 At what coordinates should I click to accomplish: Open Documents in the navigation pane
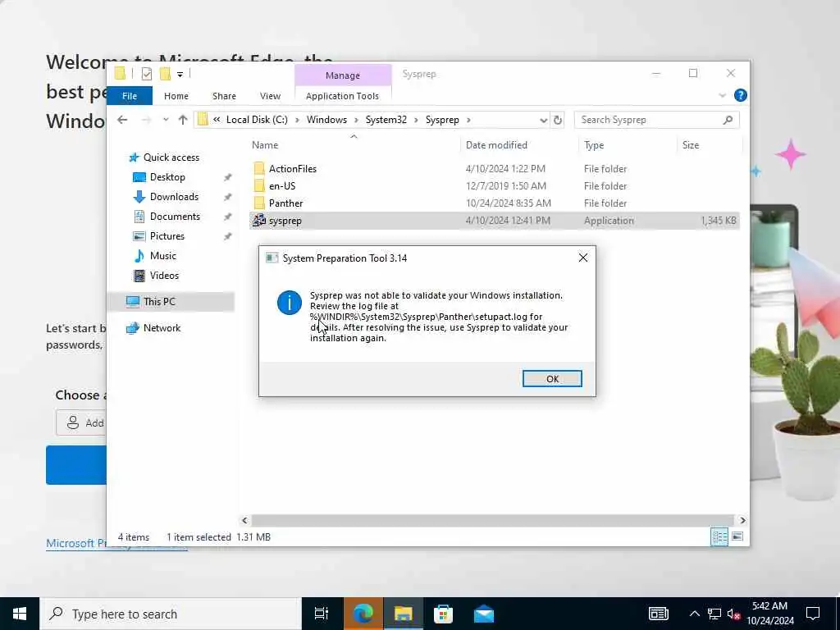tap(175, 217)
